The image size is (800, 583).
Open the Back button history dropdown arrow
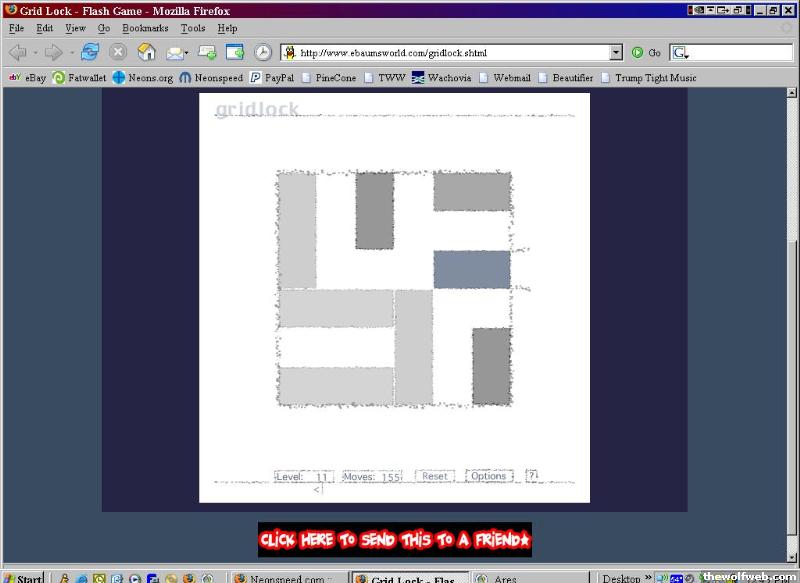point(35,52)
